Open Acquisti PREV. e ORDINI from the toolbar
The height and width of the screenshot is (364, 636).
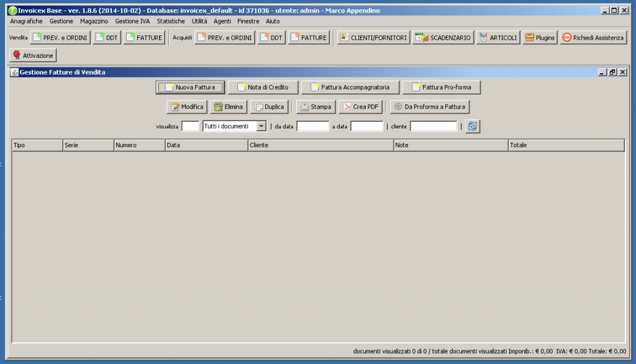click(x=225, y=37)
